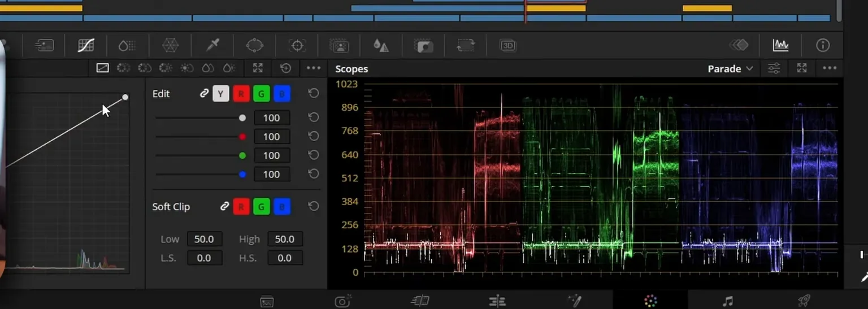Reset the Soft Clip settings
The image size is (868, 309).
coord(314,206)
